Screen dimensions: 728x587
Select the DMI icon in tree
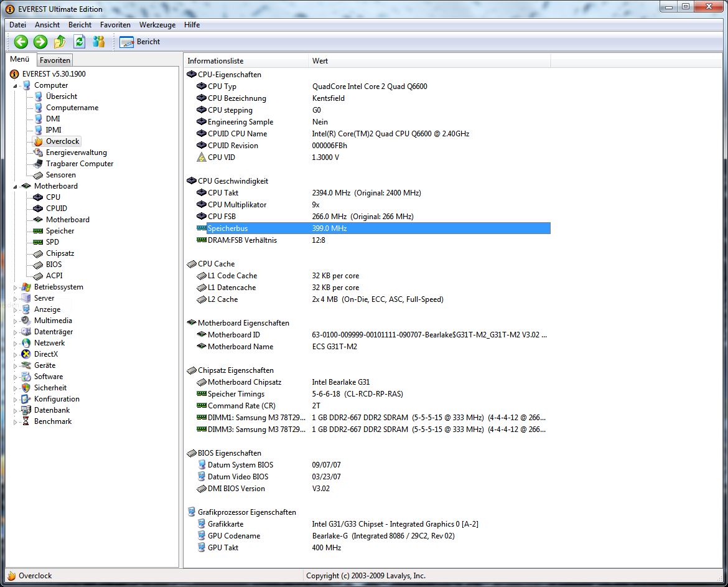39,118
